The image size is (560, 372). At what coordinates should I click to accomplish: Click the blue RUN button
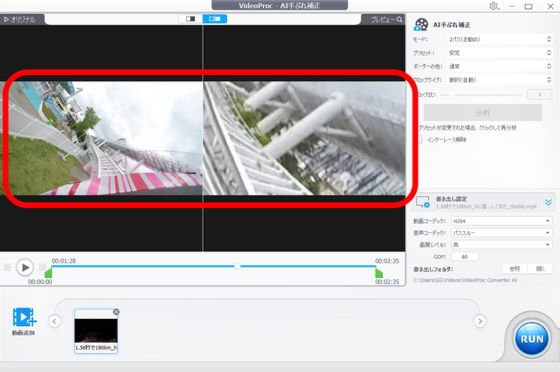[x=531, y=339]
